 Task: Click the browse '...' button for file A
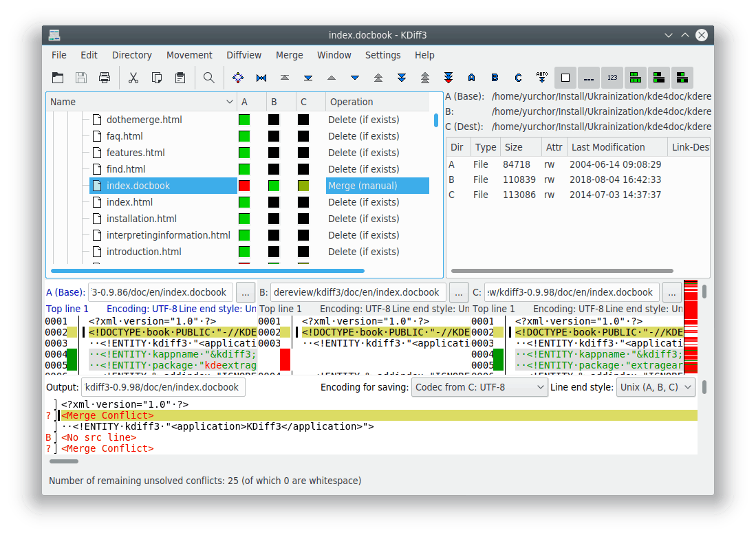246,293
